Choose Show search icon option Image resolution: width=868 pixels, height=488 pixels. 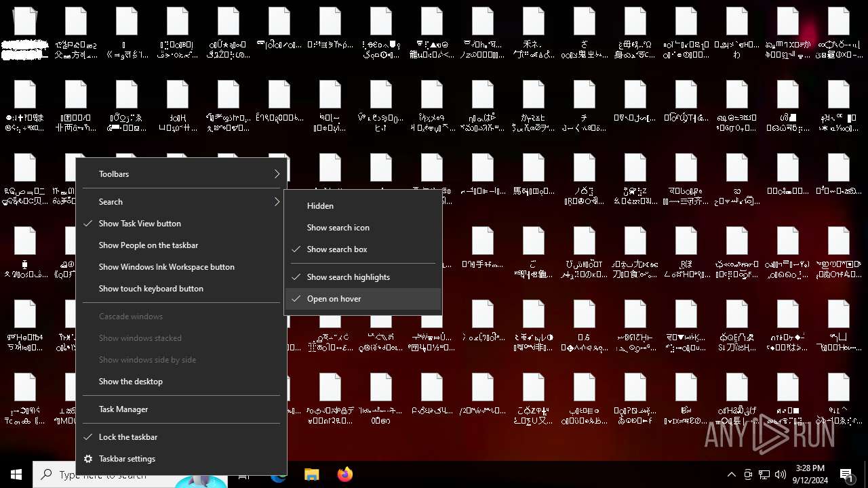[363, 228]
